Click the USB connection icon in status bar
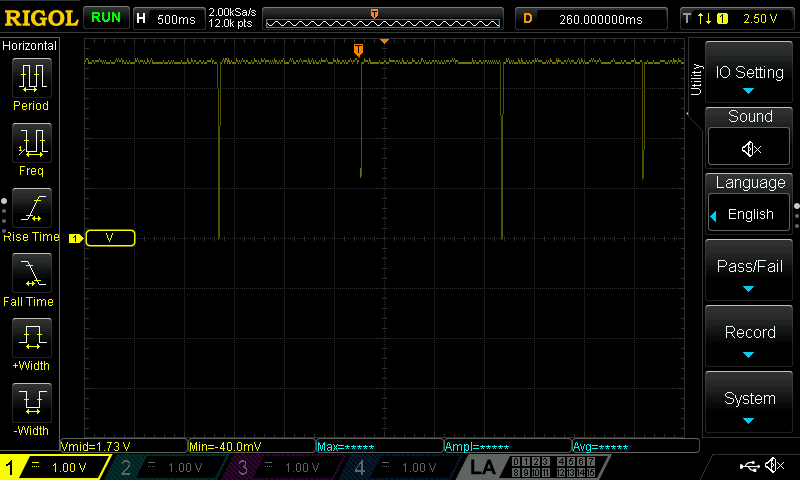Viewport: 800px width, 480px height. 749,465
